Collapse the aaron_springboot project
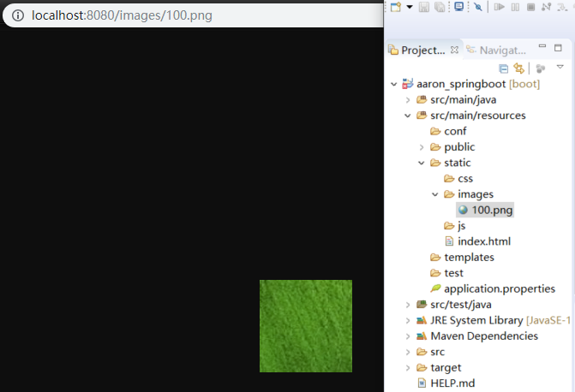The image size is (575, 392). 394,84
